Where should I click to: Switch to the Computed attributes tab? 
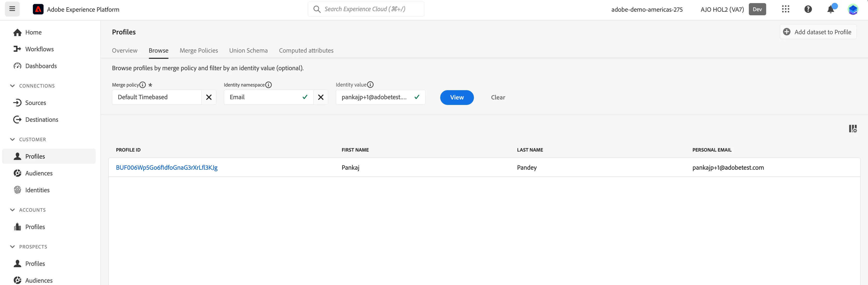coord(306,51)
